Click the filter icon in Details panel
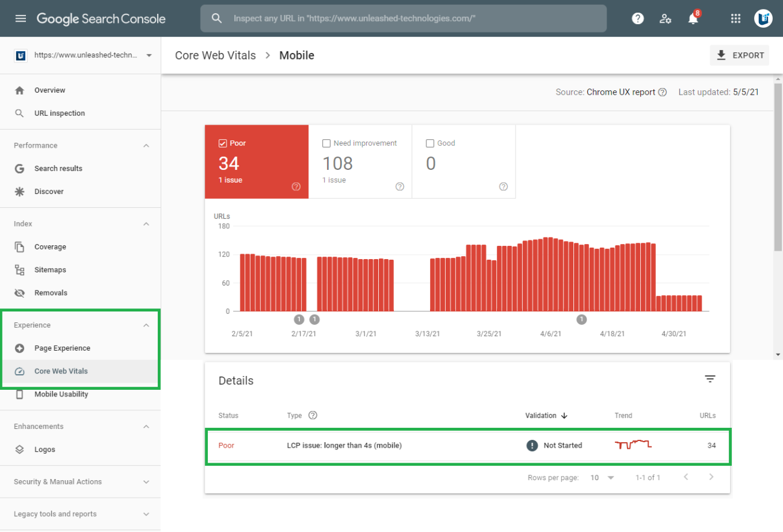Screen dimensions: 783x532 710,379
